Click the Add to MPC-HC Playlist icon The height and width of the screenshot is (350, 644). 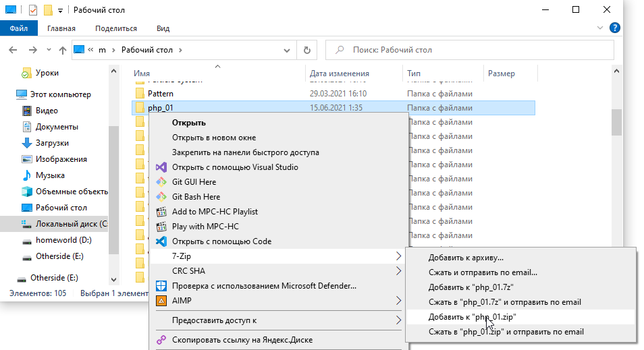161,212
